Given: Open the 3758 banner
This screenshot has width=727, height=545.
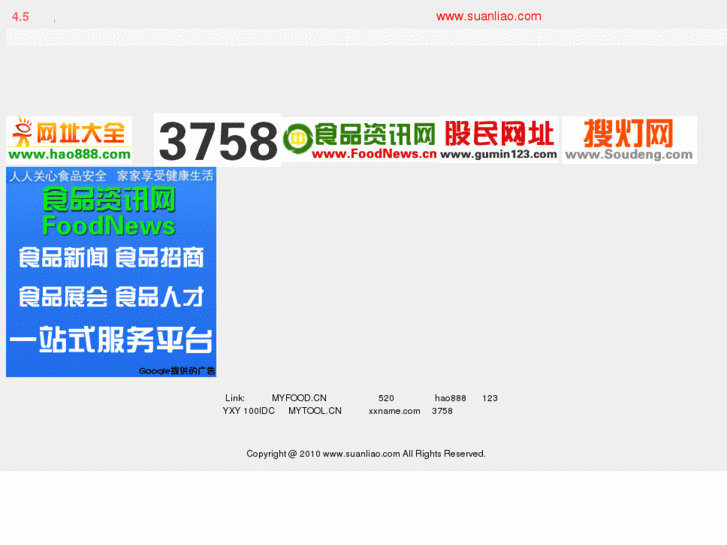Looking at the screenshot, I should pyautogui.click(x=217, y=140).
